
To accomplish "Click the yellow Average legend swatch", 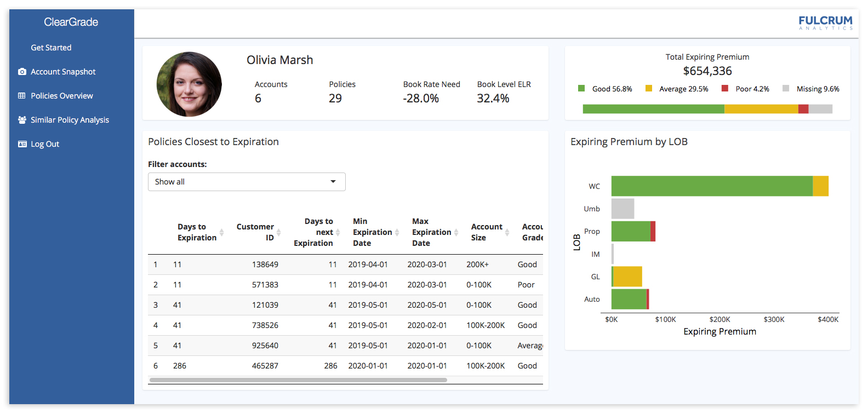I will click(649, 88).
